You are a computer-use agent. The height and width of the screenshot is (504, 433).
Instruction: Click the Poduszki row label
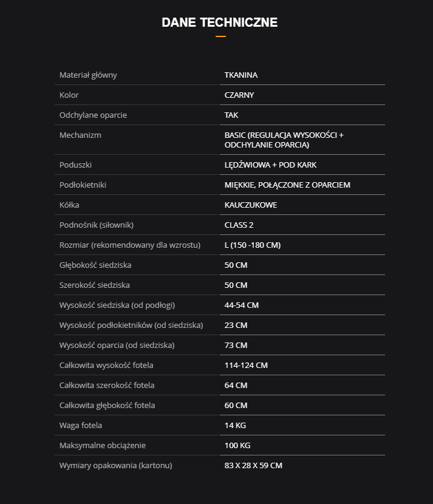tap(76, 165)
